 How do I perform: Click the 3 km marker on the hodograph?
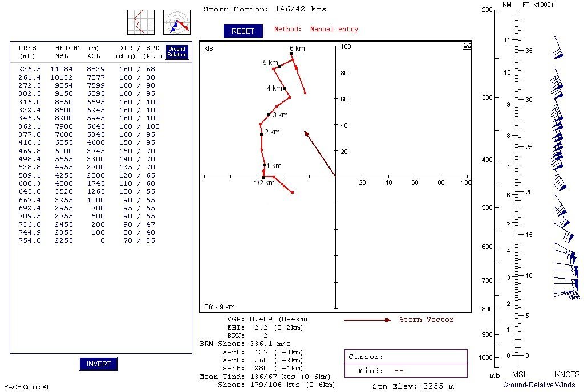coord(269,114)
